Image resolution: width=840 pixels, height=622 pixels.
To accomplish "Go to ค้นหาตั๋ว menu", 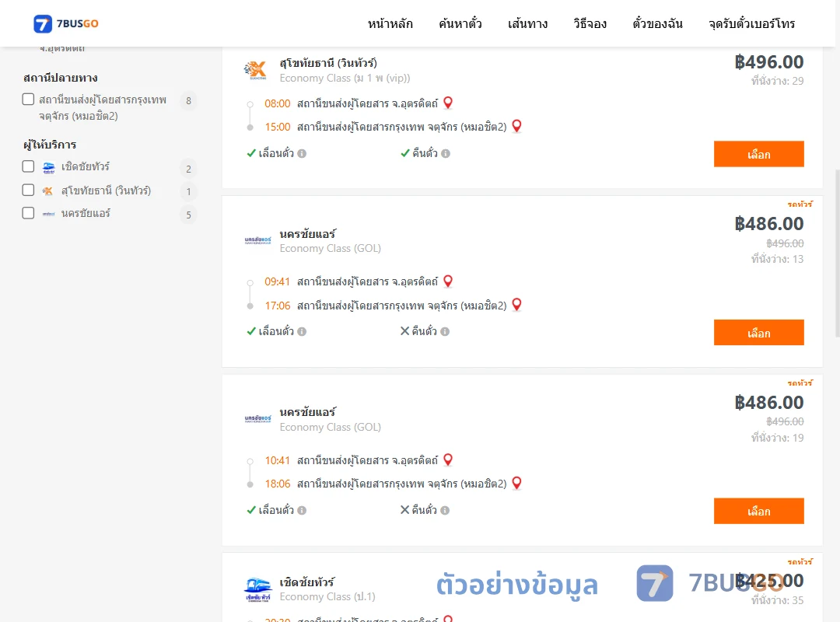I will pos(460,23).
